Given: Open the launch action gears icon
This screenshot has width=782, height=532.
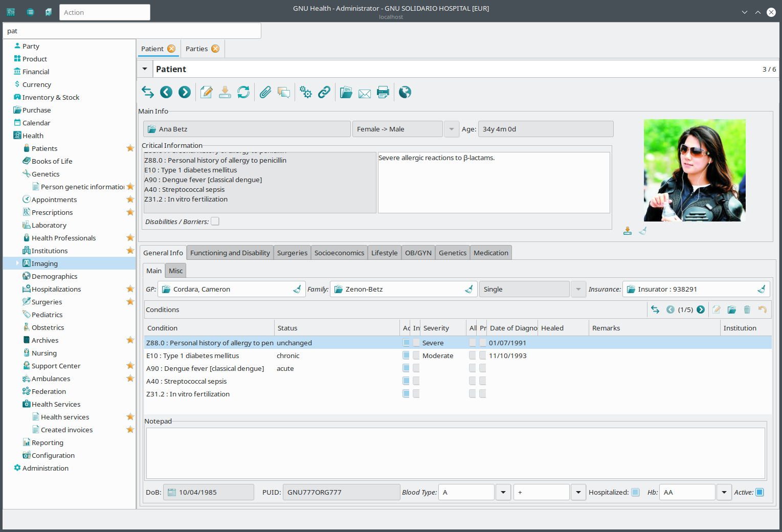Looking at the screenshot, I should [x=305, y=92].
